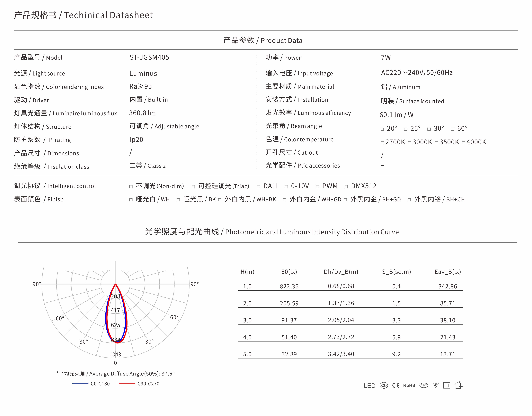Click the Class II double-square icon
532x416 pixels.
pos(447,385)
